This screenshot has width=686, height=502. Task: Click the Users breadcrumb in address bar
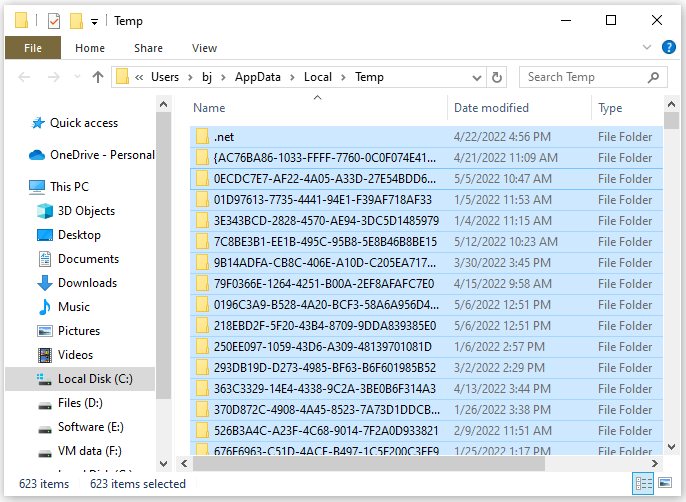[165, 77]
